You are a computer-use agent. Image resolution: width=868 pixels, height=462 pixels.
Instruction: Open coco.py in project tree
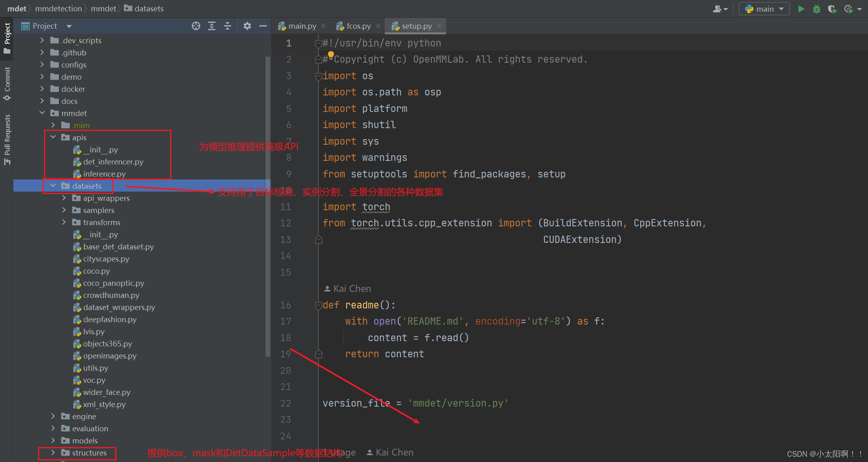click(x=96, y=271)
